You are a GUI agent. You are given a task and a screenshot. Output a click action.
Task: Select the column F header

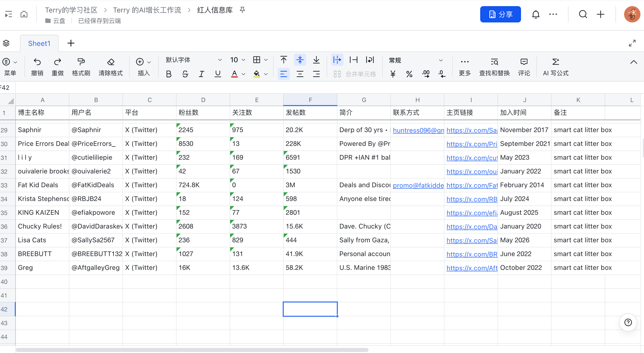tap(310, 100)
